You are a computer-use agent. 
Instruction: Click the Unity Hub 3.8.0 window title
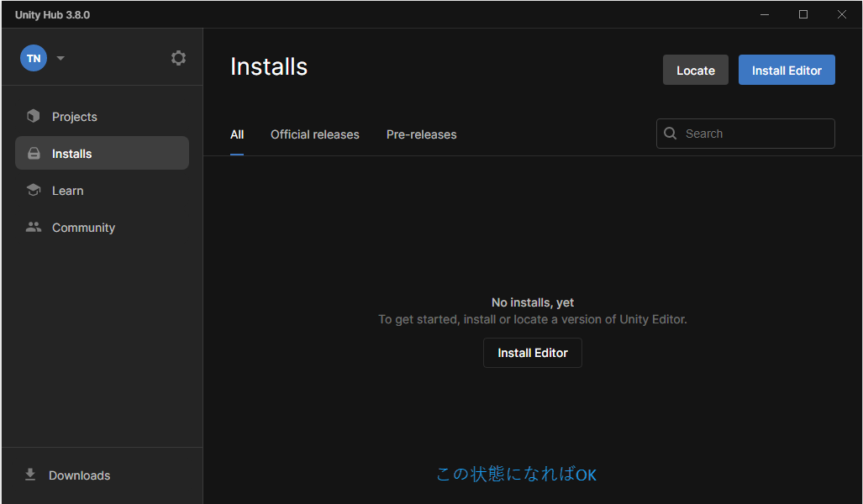(x=52, y=15)
